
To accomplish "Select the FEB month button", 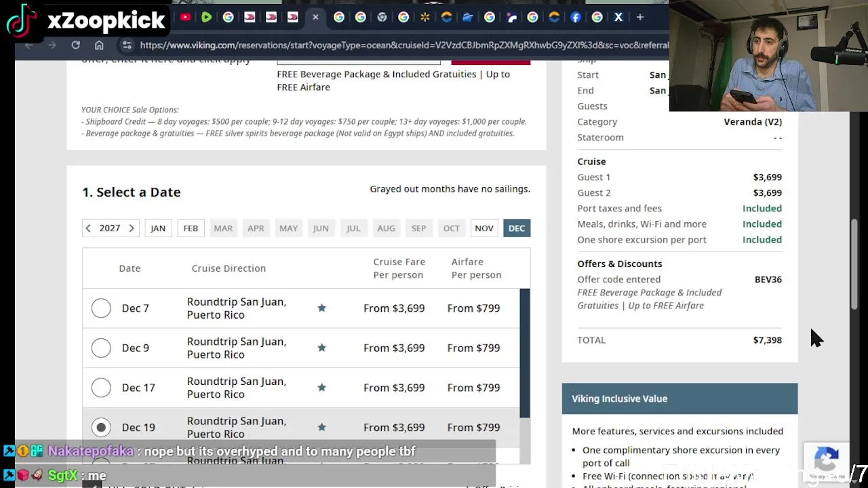I will pyautogui.click(x=191, y=228).
